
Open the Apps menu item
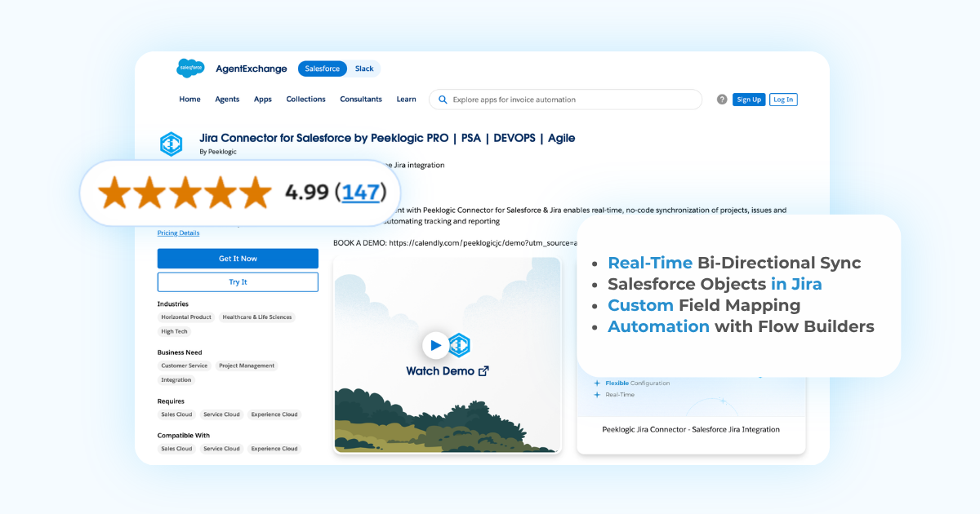(x=263, y=100)
